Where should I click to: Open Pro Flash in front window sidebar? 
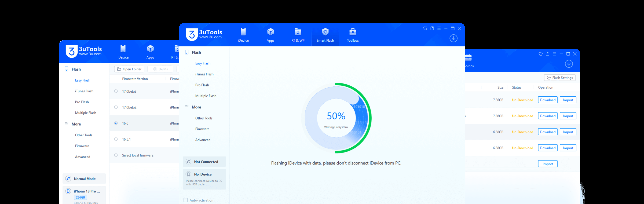pyautogui.click(x=202, y=85)
